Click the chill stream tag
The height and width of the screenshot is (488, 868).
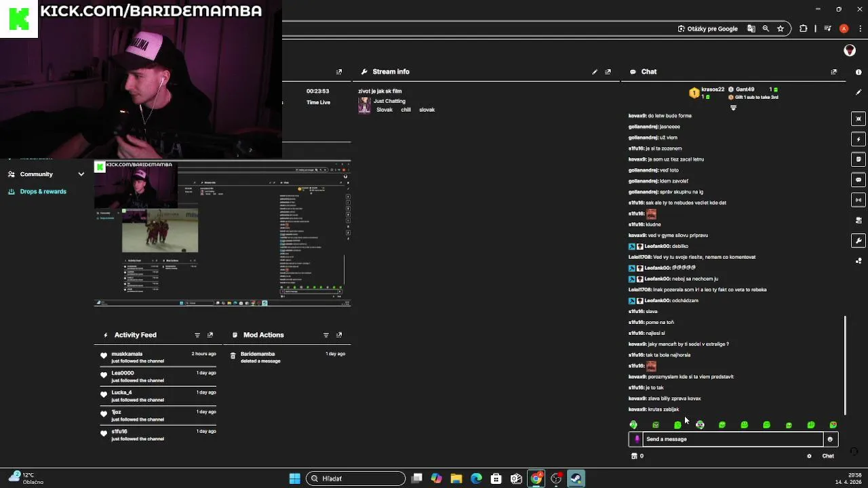pyautogui.click(x=406, y=110)
